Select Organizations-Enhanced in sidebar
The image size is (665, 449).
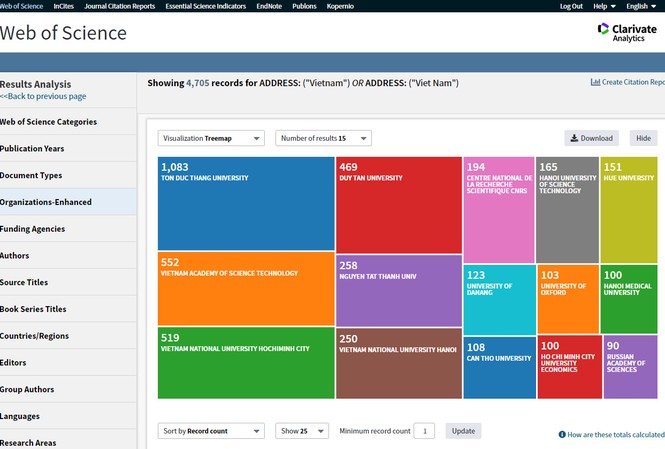[68, 202]
